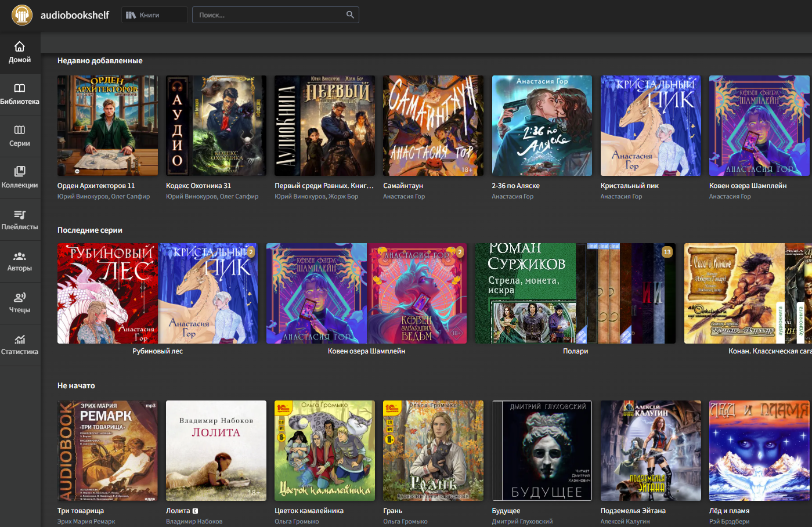Open the Рубиновый лес series
Screen dimensions: 812x527
157,294
